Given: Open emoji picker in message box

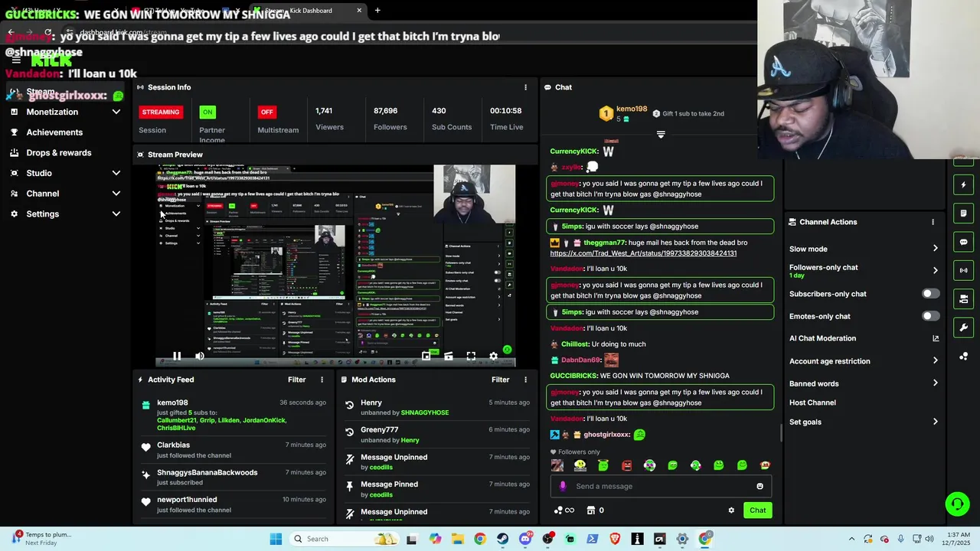Looking at the screenshot, I should pos(759,486).
